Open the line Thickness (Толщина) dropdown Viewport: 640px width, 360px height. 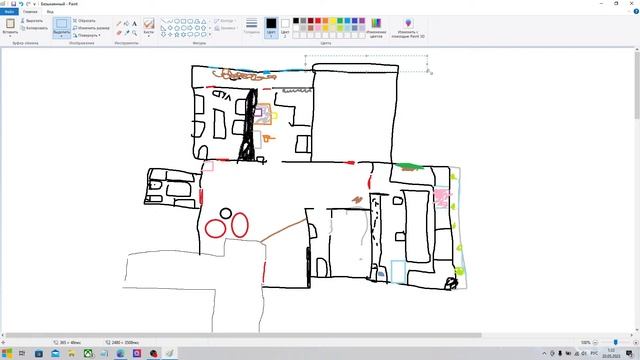pos(252,26)
